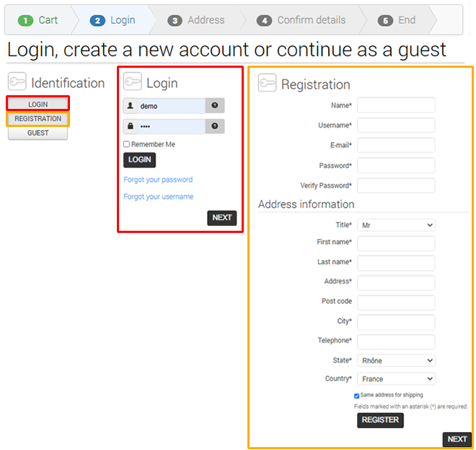Click the padlock icon in password row
476x450 pixels.
tap(131, 126)
